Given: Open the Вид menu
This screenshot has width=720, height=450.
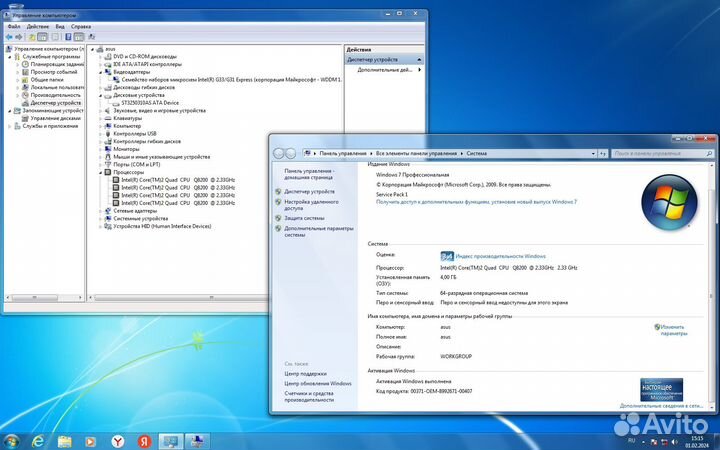Looking at the screenshot, I should coord(60,26).
